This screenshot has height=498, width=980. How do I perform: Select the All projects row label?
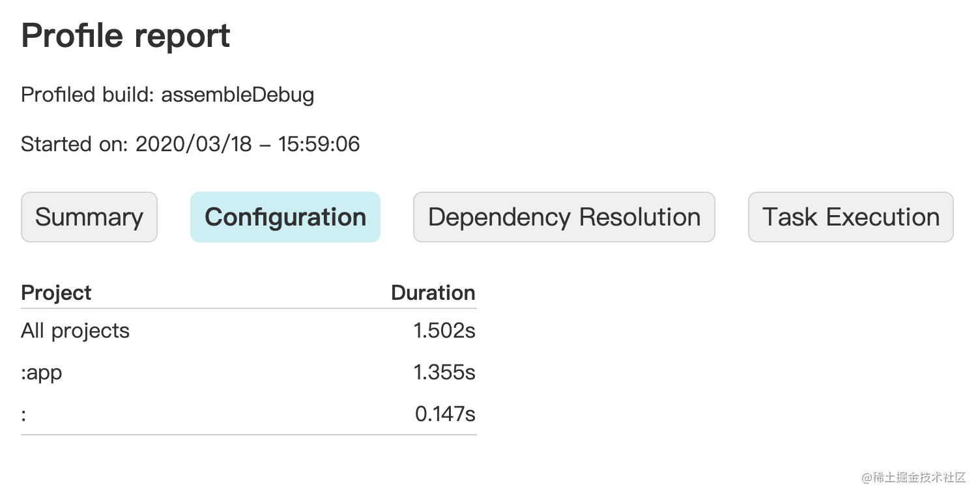(75, 331)
